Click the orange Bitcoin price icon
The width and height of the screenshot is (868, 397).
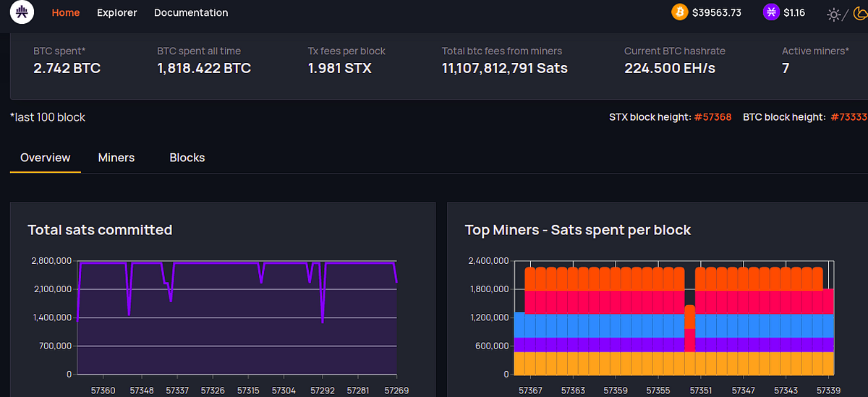679,12
